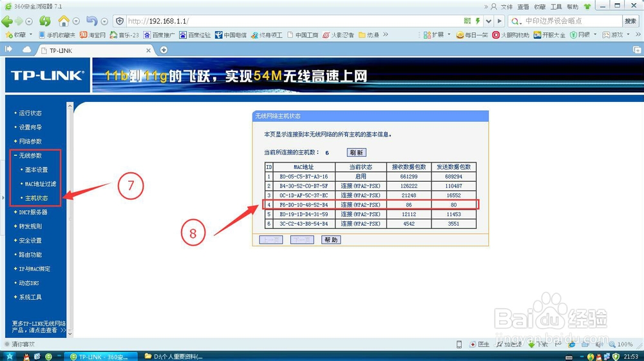Click the green lightning speed-mode icon
644x361 pixels.
[x=478, y=21]
